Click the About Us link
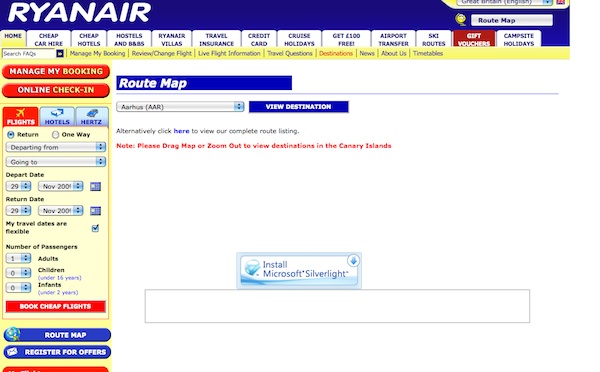The width and height of the screenshot is (600, 372). (x=393, y=54)
